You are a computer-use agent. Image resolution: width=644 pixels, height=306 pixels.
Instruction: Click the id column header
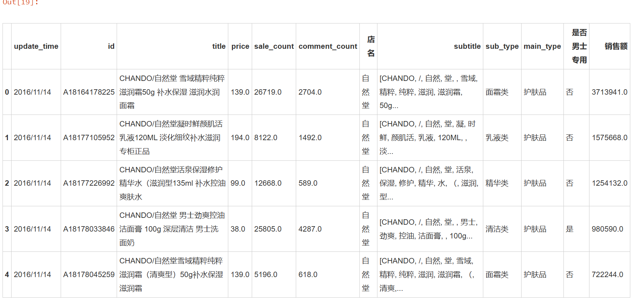tap(111, 46)
